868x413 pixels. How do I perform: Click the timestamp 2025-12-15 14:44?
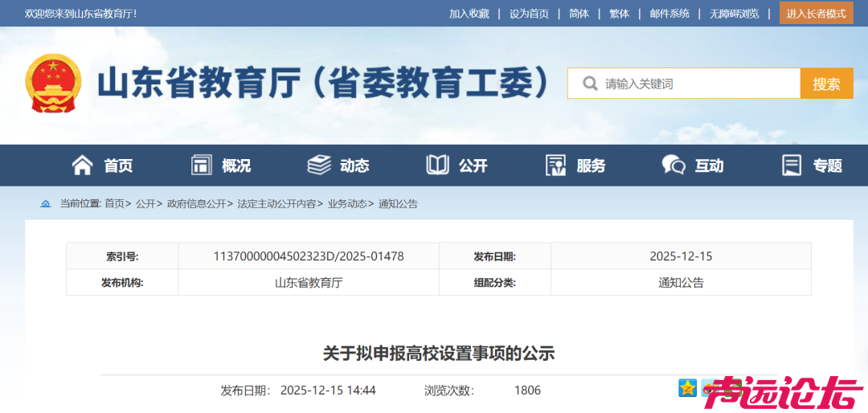328,391
